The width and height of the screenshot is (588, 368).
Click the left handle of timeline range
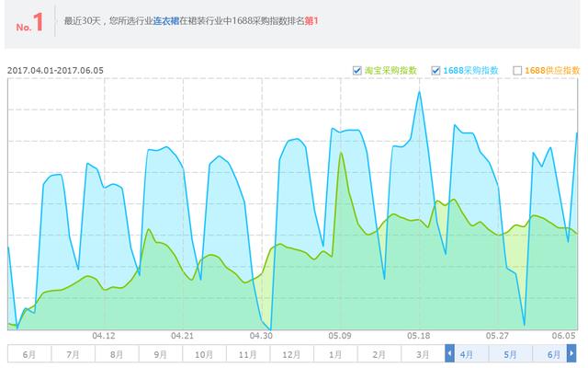coord(449,353)
